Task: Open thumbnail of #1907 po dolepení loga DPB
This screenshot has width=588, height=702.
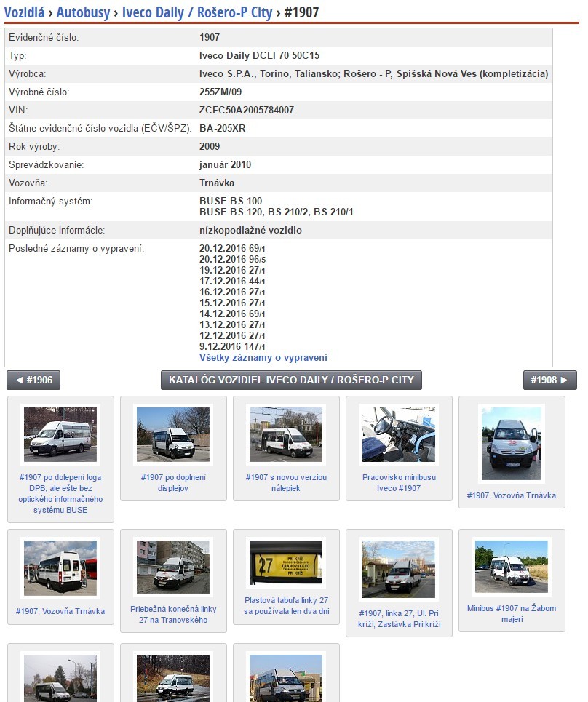Action: point(60,434)
